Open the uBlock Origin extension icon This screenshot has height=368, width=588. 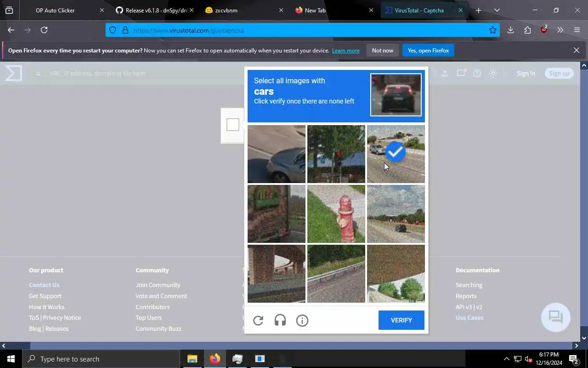tap(544, 30)
